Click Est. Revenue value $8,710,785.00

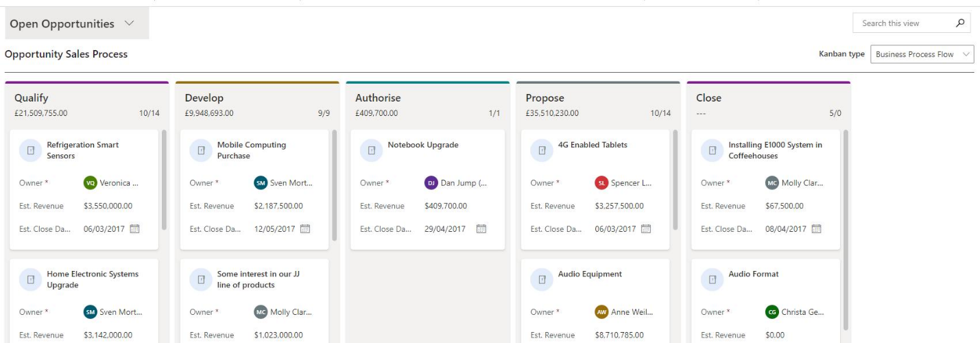[x=619, y=335]
